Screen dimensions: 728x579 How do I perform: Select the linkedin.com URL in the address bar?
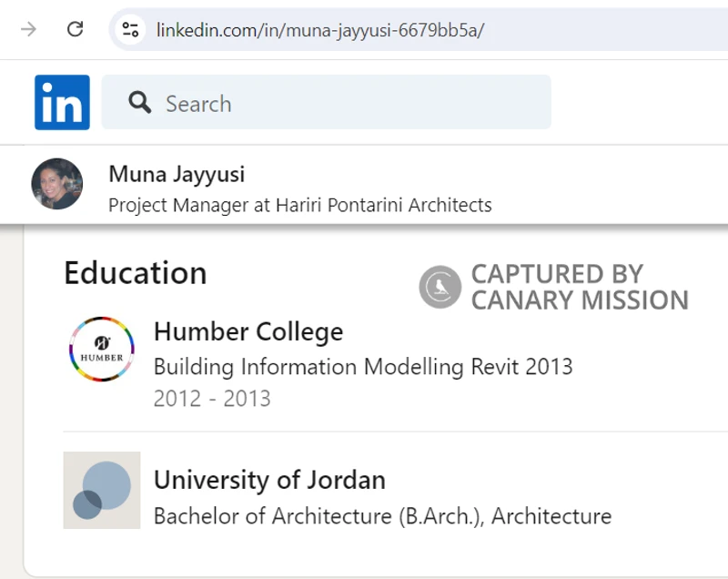(x=320, y=30)
